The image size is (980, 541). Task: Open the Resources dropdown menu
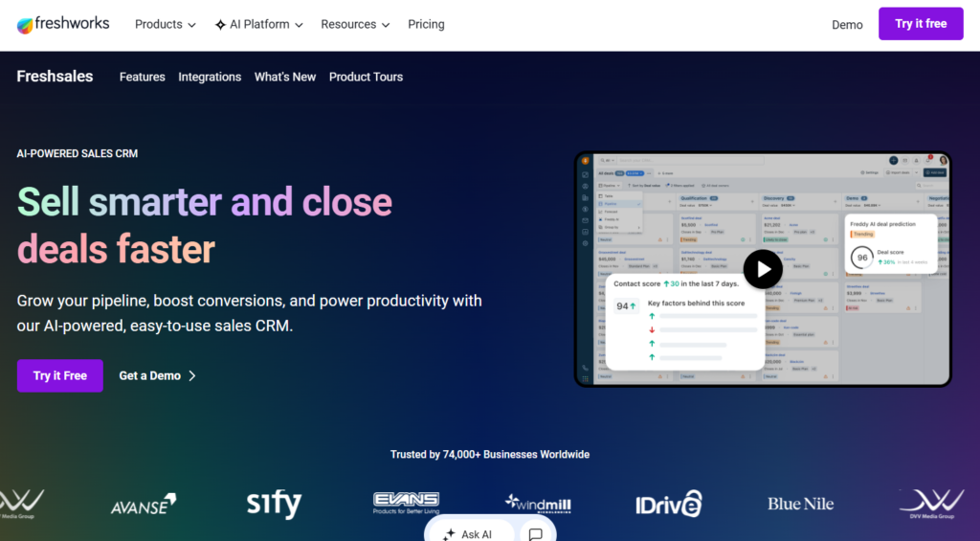[x=355, y=24]
